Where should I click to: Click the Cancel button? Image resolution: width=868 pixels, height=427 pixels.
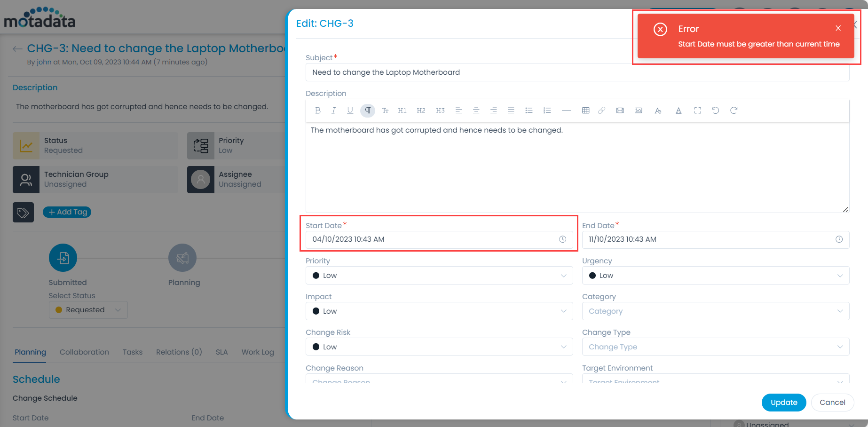[832, 403]
